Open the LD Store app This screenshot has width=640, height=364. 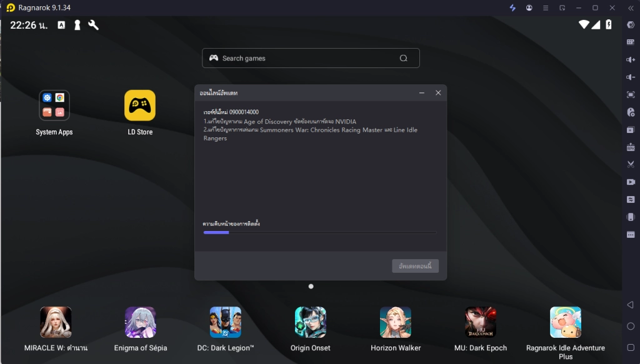[x=140, y=106]
